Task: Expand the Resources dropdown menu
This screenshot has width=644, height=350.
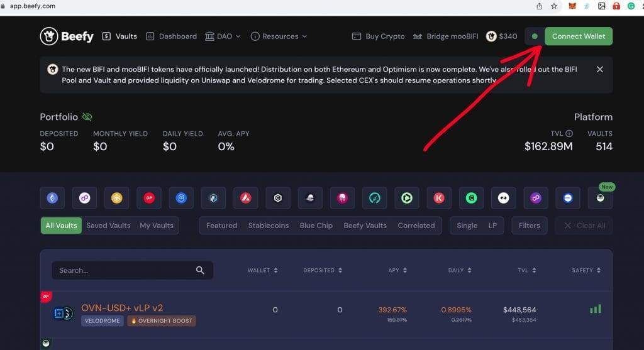Action: (x=279, y=36)
